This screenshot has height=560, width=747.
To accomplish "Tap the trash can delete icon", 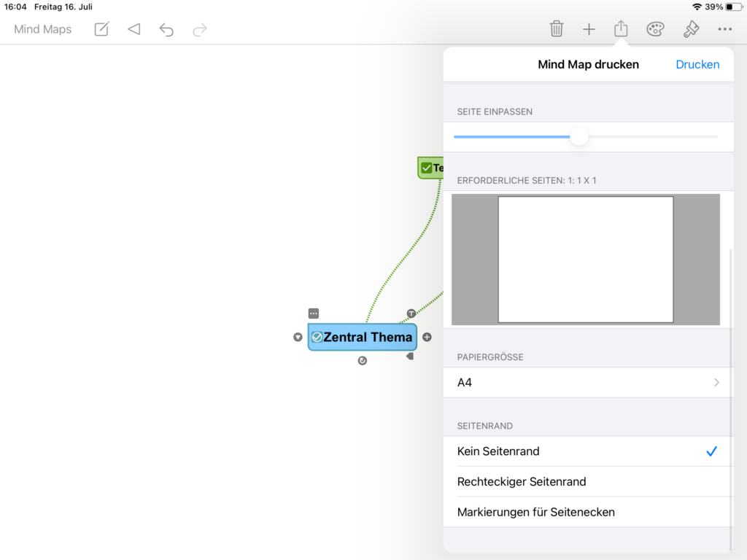I will pyautogui.click(x=556, y=29).
